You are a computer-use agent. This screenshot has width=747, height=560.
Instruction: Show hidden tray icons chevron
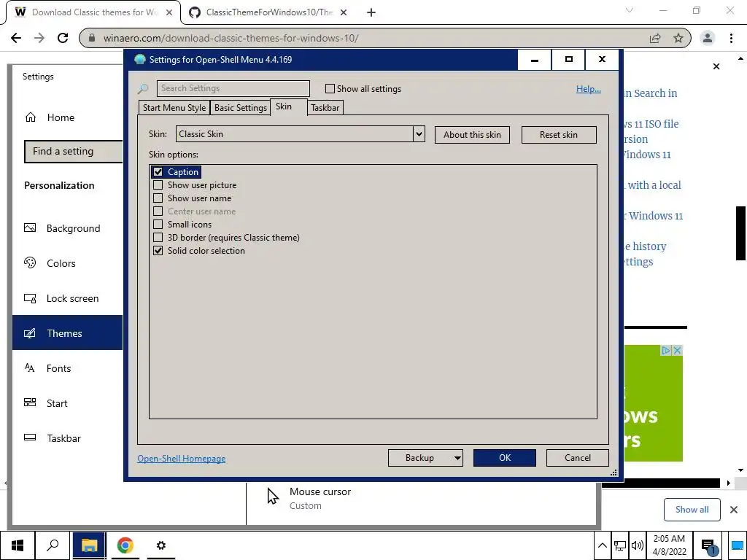[602, 545]
